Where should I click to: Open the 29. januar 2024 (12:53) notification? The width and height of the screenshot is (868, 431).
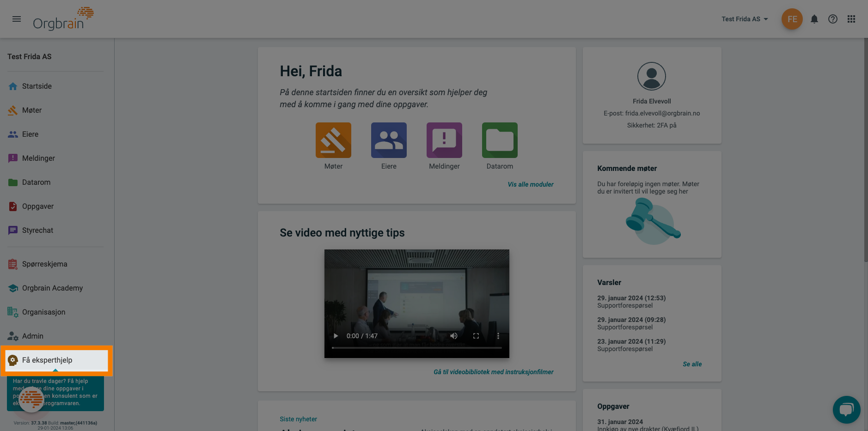[631, 302]
